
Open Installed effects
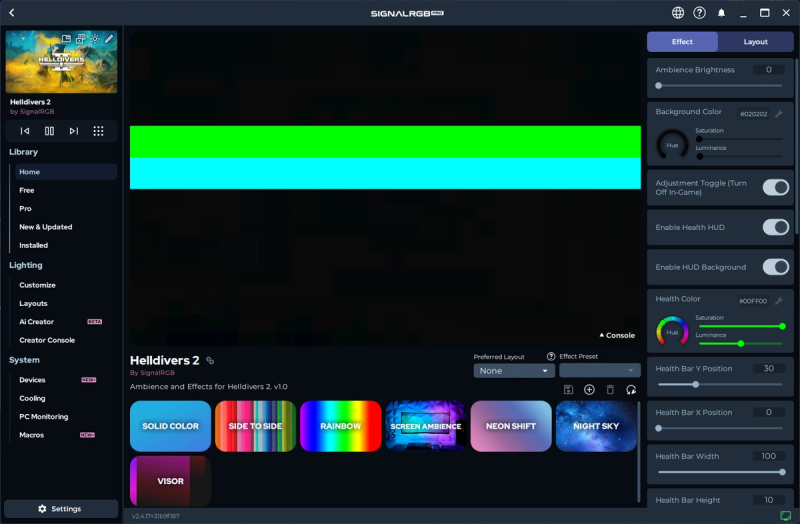34,245
